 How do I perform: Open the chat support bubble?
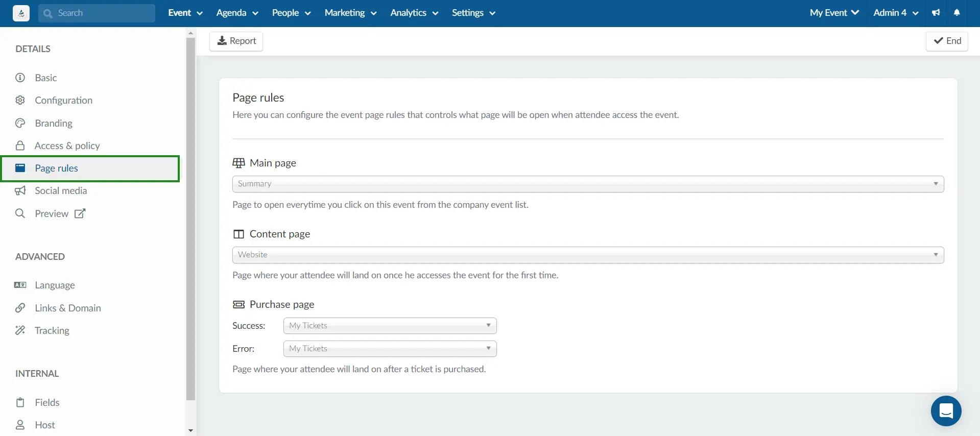point(946,411)
